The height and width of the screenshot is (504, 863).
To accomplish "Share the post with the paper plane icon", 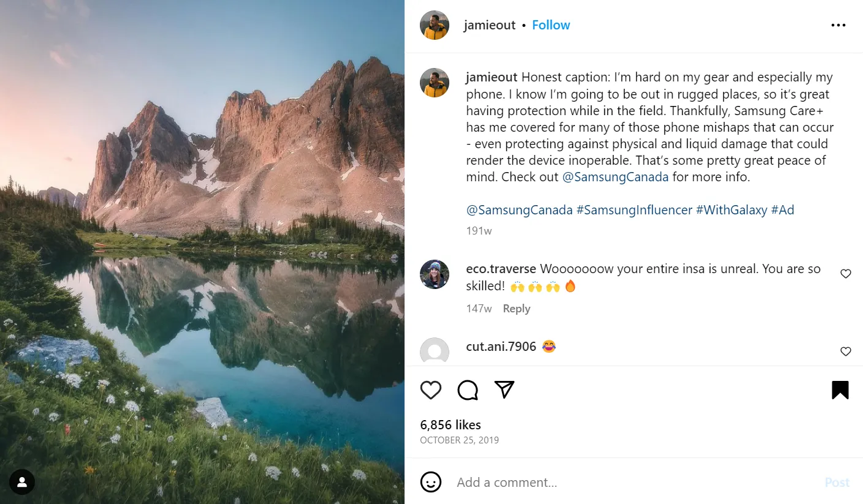I will [504, 389].
